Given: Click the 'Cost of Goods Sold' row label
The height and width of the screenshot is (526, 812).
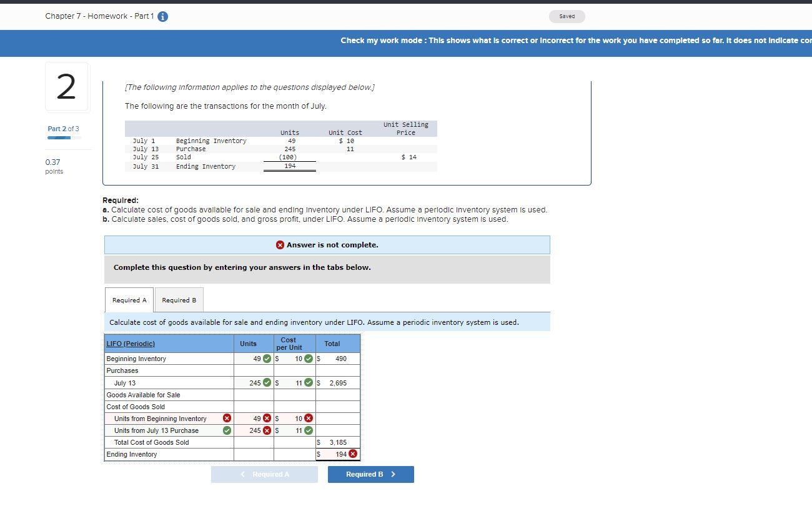Looking at the screenshot, I should point(136,407).
